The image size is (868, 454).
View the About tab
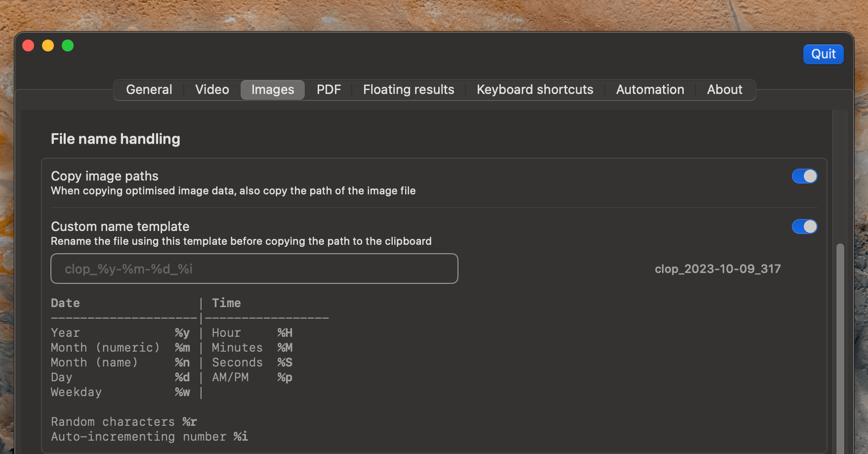click(724, 90)
